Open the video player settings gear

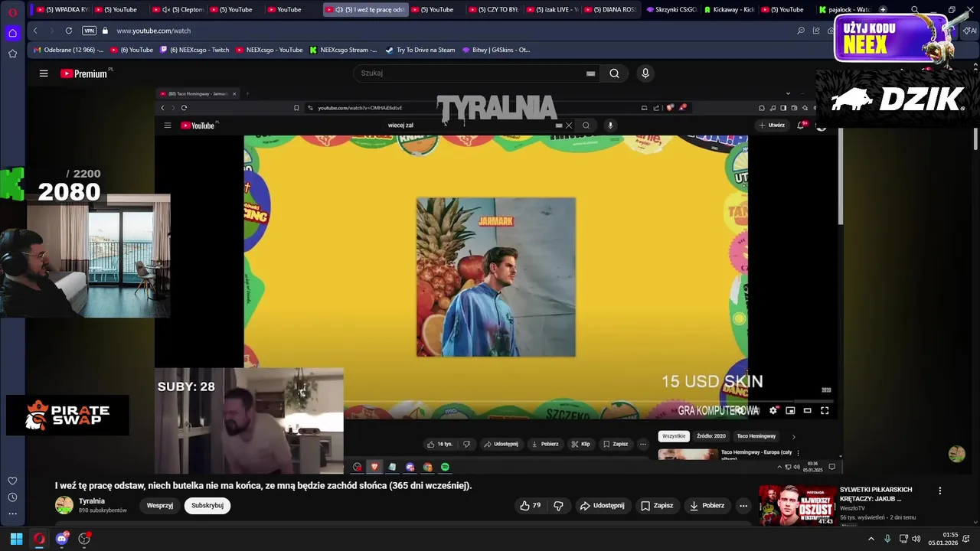773,411
